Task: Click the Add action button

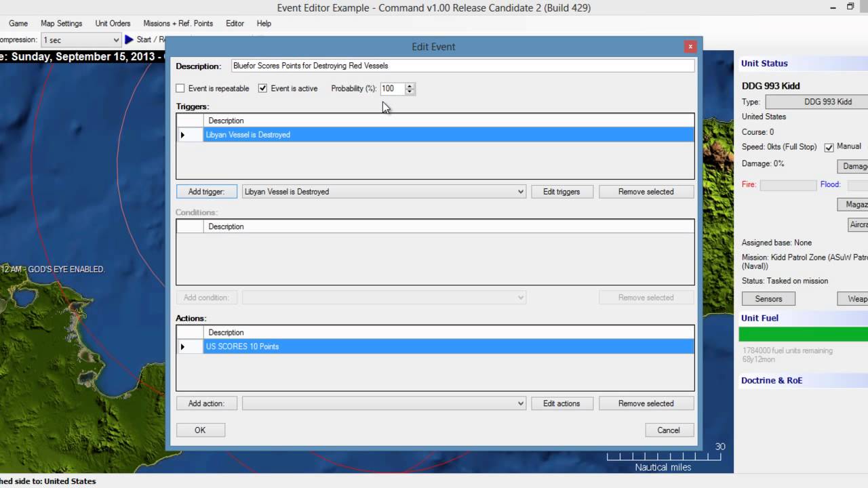Action: coord(206,403)
